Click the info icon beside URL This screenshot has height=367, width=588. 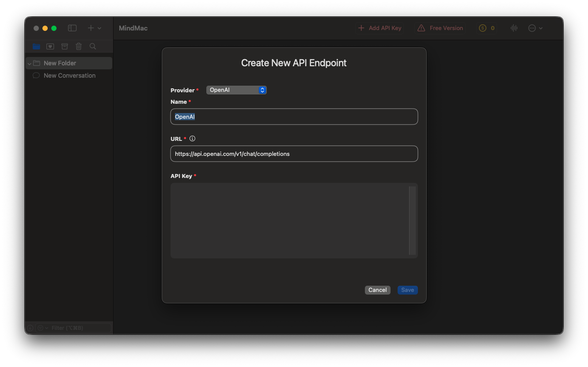(192, 139)
